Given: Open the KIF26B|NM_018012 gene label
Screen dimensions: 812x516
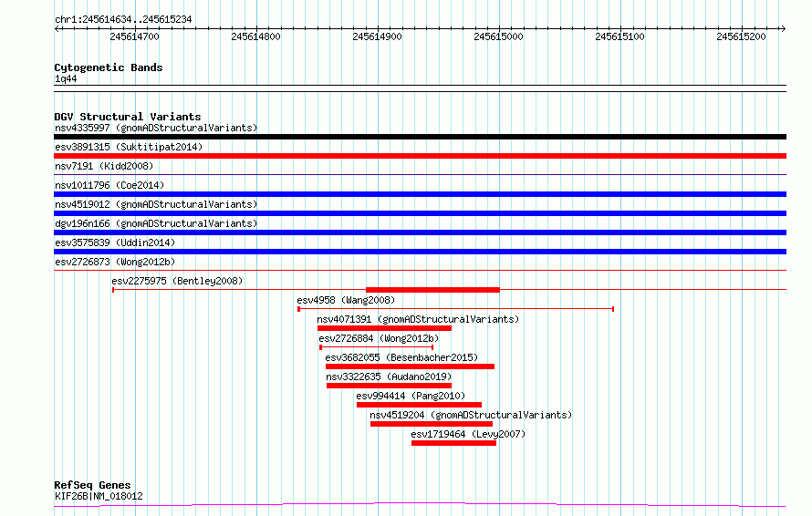Looking at the screenshot, I should tap(99, 496).
